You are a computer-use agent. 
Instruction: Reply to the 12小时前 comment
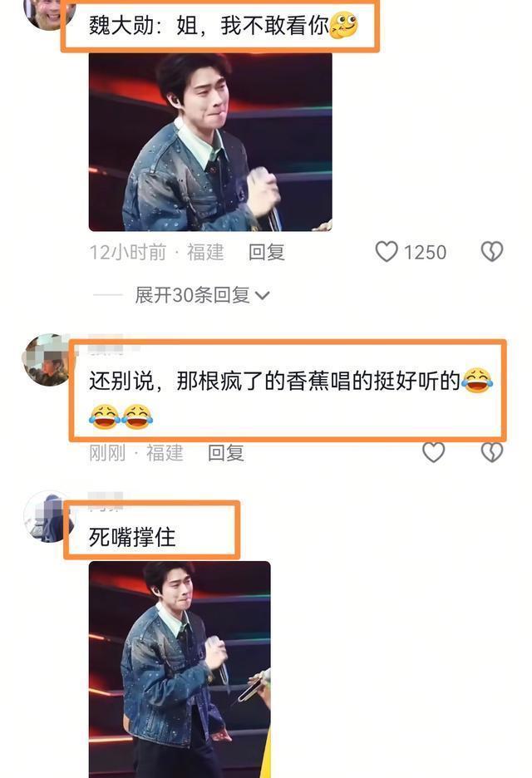point(267,252)
